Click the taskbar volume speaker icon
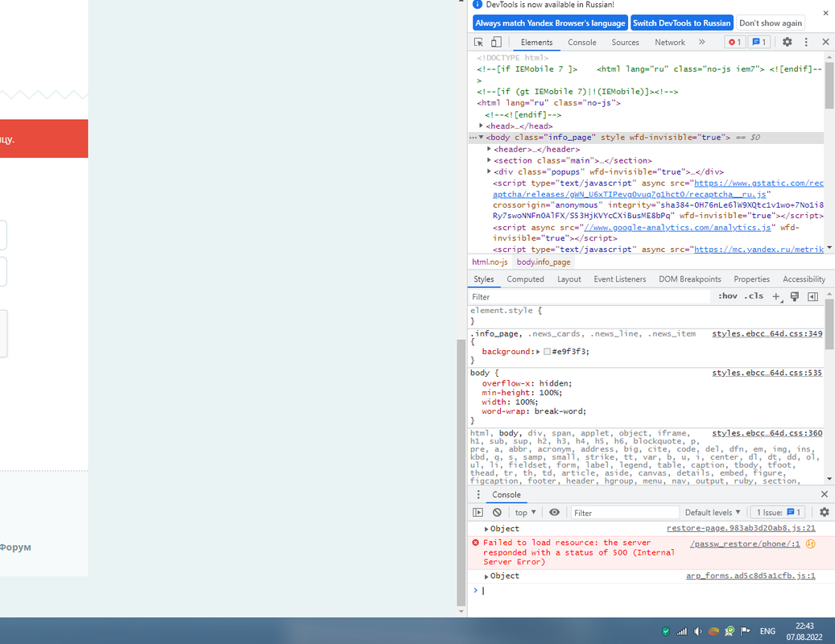The image size is (835, 644). (x=697, y=631)
